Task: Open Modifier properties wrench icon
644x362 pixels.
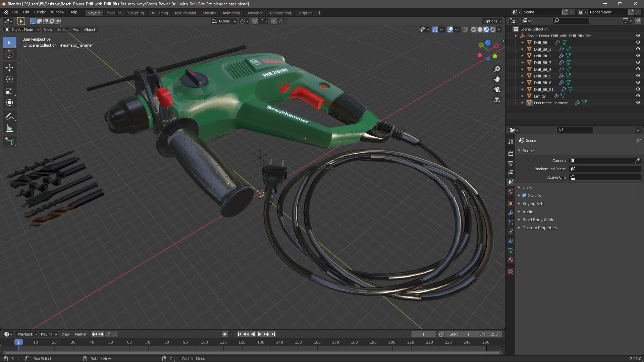Action: (511, 213)
